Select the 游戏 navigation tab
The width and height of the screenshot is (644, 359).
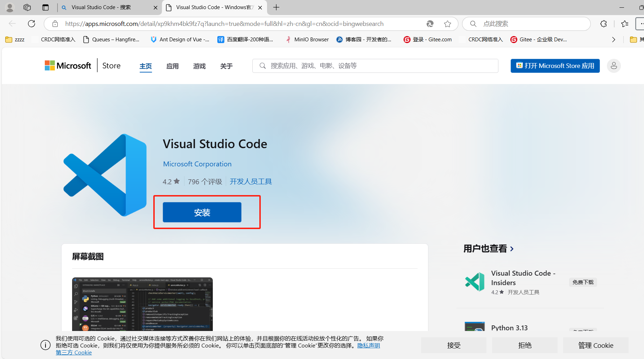pyautogui.click(x=199, y=66)
